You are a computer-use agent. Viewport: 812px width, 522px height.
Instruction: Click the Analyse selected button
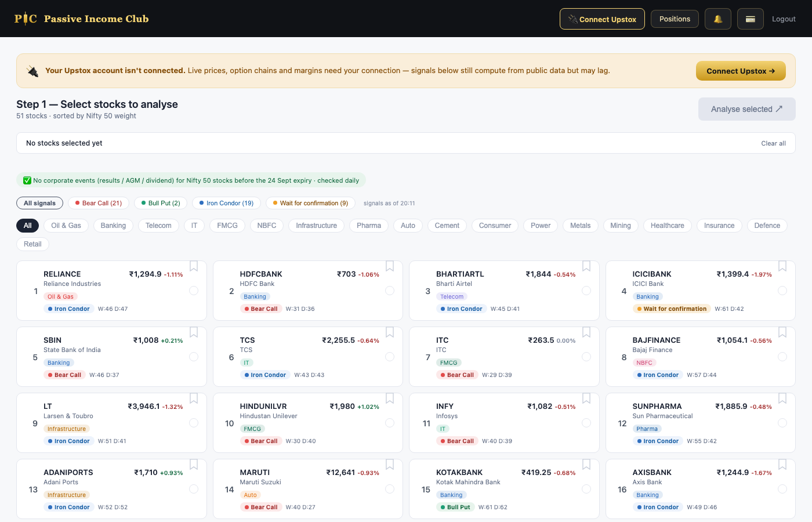(746, 109)
